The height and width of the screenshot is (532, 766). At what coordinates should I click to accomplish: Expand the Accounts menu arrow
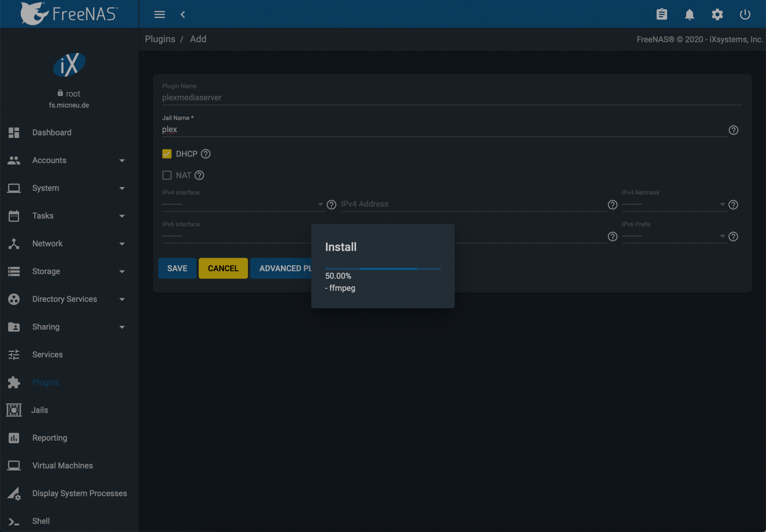[x=122, y=160]
